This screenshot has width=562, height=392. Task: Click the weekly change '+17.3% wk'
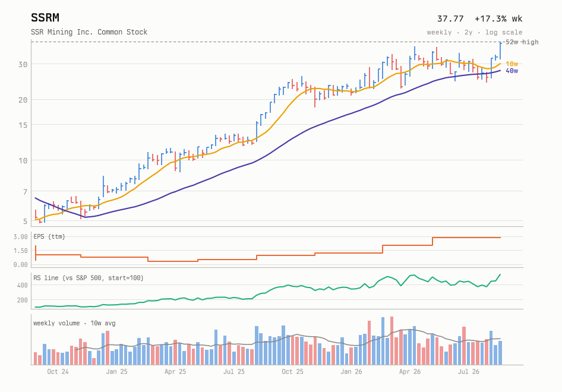498,18
